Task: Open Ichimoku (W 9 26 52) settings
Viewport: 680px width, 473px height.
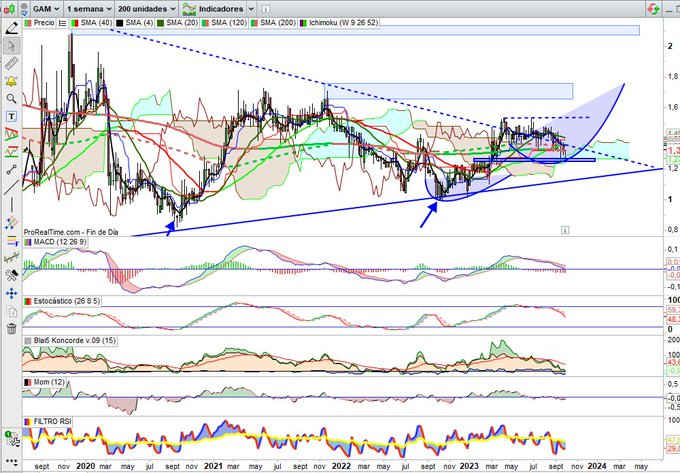Action: [343, 23]
